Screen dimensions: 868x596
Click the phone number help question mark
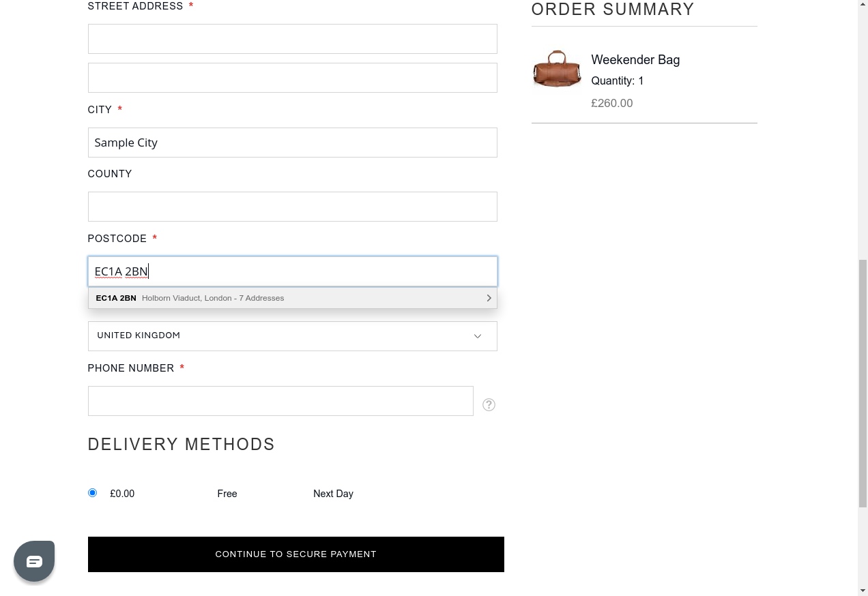click(489, 404)
